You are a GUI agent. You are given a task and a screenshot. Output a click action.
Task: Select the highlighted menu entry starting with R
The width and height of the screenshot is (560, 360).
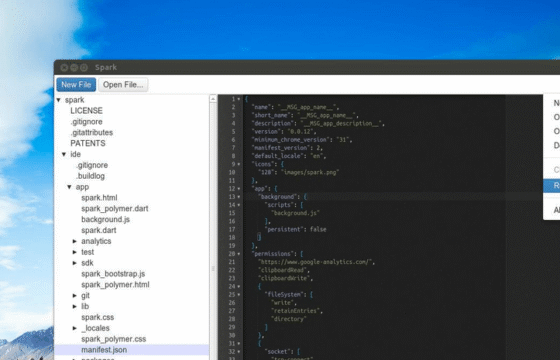click(x=552, y=186)
